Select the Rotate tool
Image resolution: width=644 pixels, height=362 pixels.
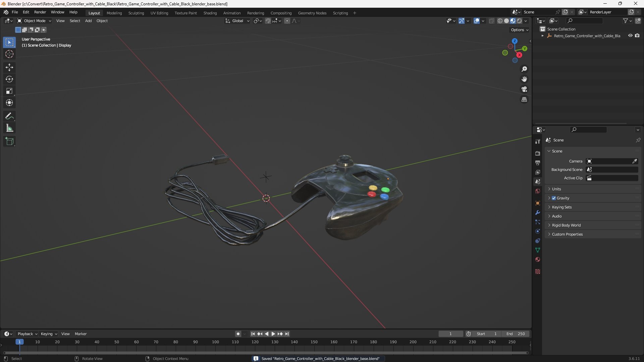pyautogui.click(x=9, y=79)
